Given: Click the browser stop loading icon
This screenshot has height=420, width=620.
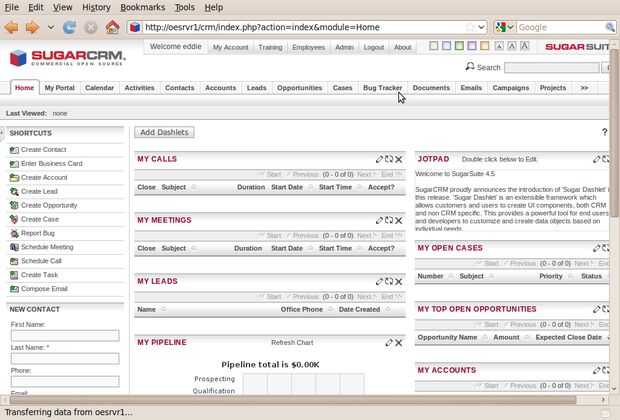Looking at the screenshot, I should pos(91,27).
